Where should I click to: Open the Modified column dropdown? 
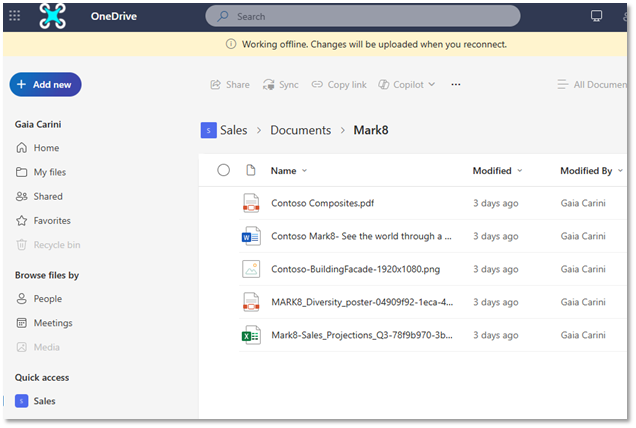point(497,171)
